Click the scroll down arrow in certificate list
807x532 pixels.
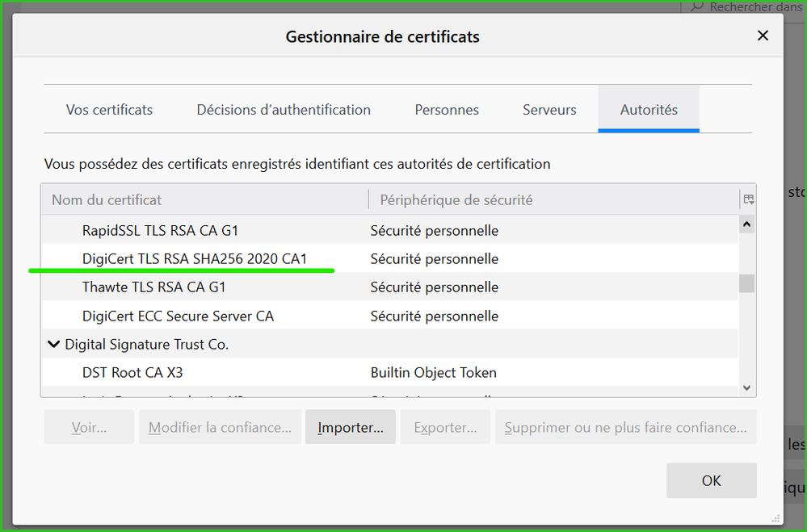pos(747,388)
